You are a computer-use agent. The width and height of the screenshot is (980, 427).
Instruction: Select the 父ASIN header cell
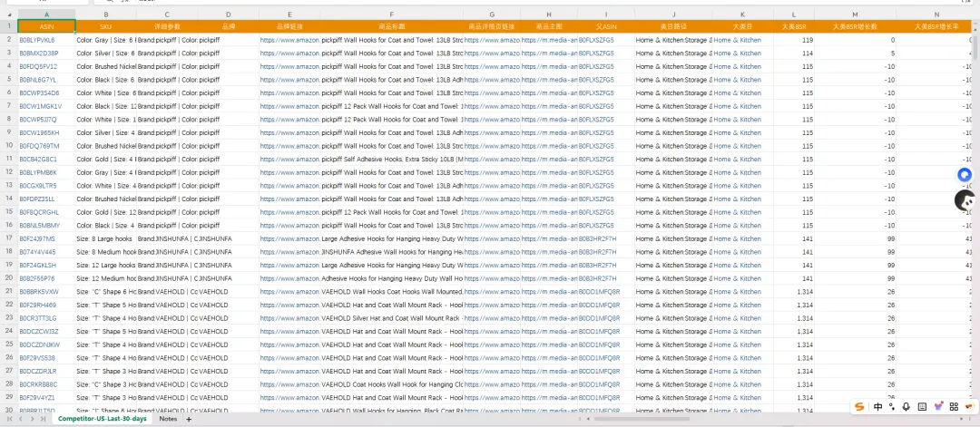[x=606, y=26]
